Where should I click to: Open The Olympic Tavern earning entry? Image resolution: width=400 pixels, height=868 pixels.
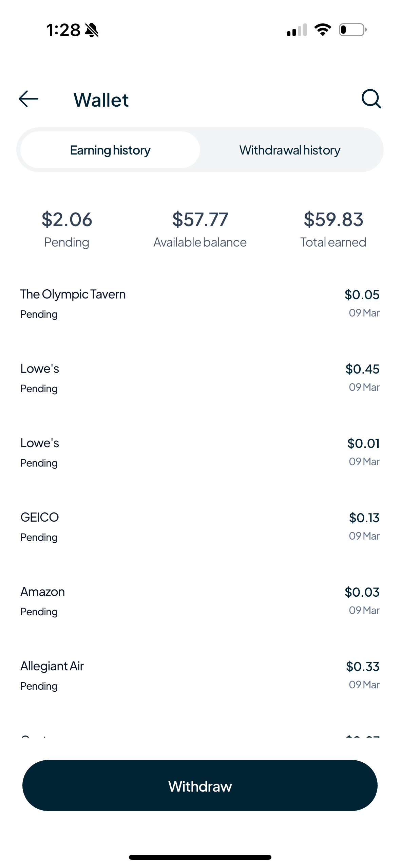tap(200, 304)
